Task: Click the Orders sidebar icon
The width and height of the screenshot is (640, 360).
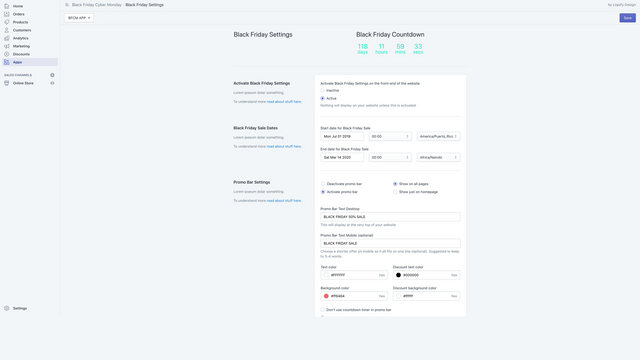Action: [7, 14]
